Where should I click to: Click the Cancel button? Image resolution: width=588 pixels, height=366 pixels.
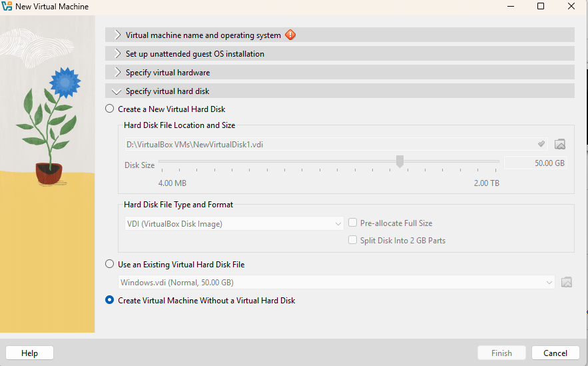(x=555, y=353)
